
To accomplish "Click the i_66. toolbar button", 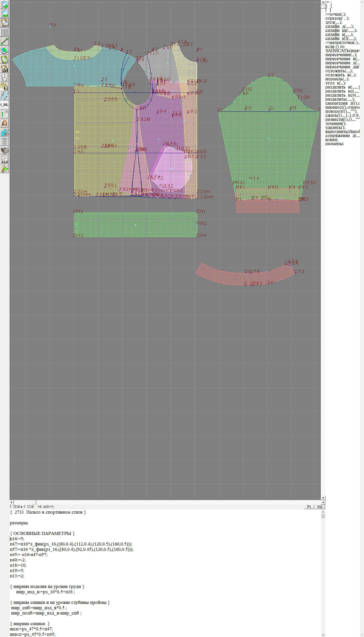I will pos(5,105).
